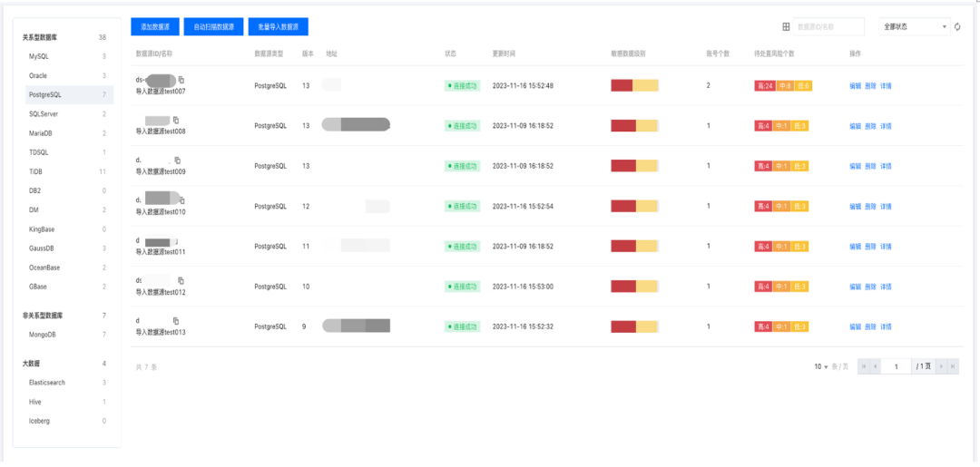Copy the ID of 导入数据源test012
This screenshot has height=467, width=980.
pos(181,281)
